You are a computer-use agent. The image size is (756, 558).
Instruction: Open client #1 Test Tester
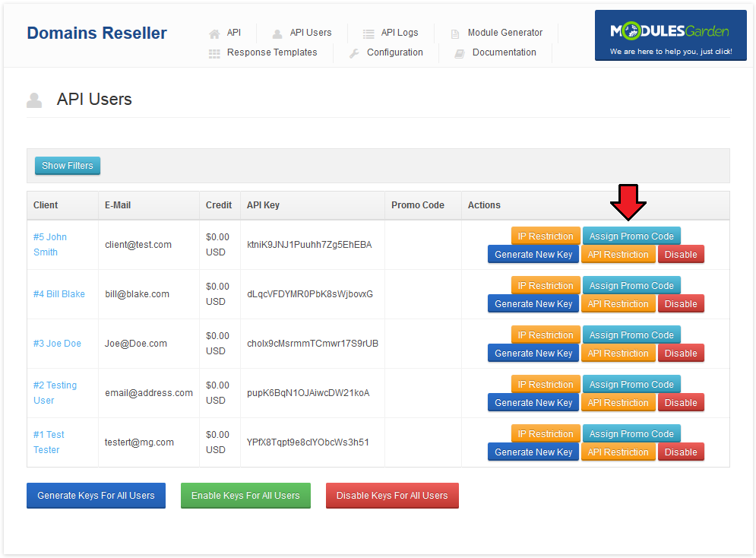(49, 442)
